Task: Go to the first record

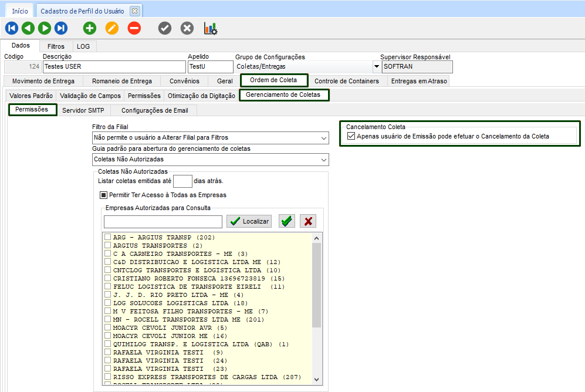Action: point(12,28)
